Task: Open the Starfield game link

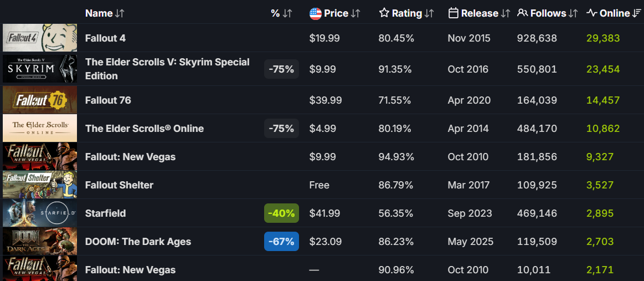Action: tap(105, 213)
